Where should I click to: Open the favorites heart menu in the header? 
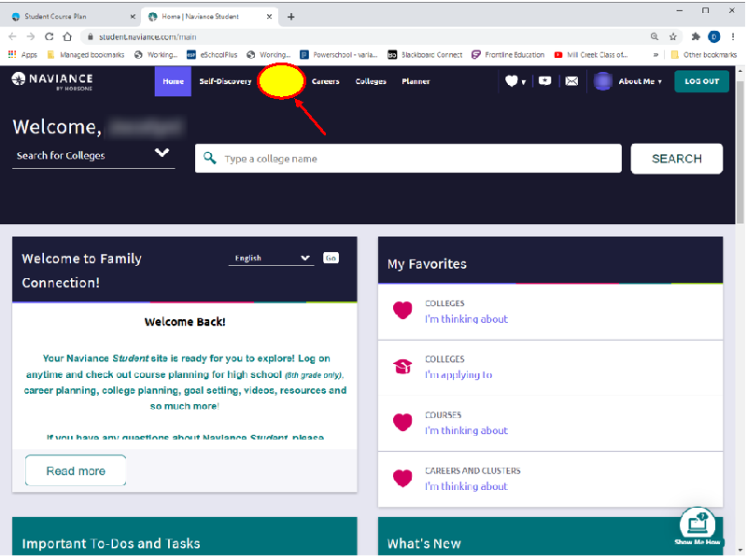pos(515,81)
